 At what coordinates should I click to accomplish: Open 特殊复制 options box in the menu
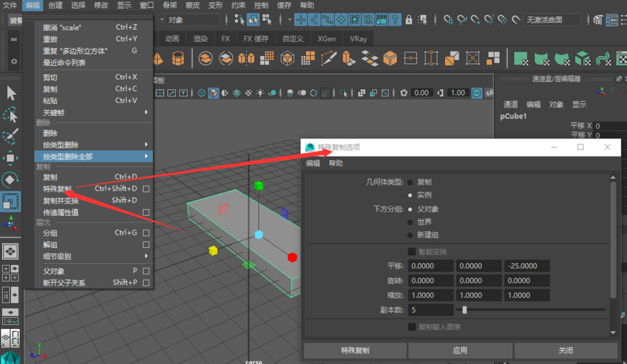146,189
